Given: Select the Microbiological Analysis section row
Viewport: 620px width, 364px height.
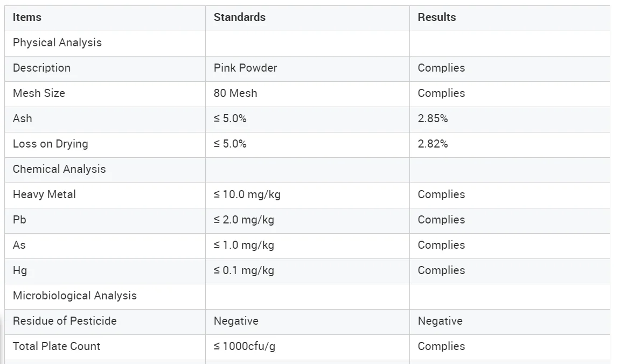Looking at the screenshot, I should pyautogui.click(x=74, y=296).
